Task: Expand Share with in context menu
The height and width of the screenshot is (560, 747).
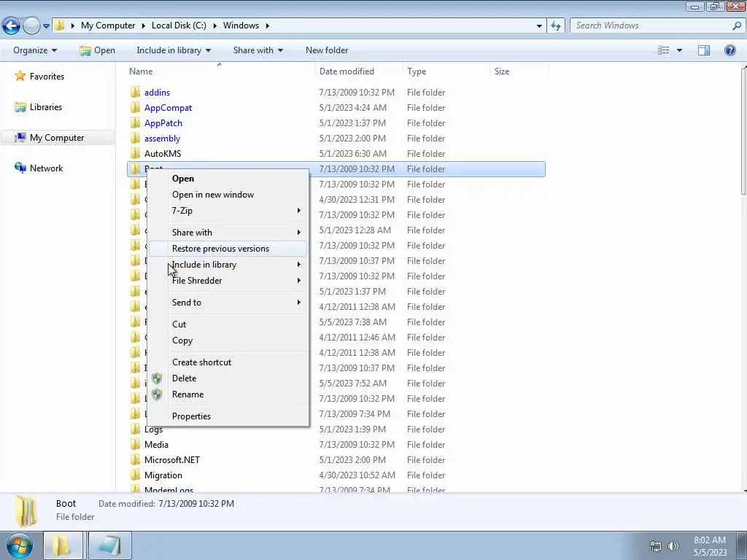Action: pos(228,233)
